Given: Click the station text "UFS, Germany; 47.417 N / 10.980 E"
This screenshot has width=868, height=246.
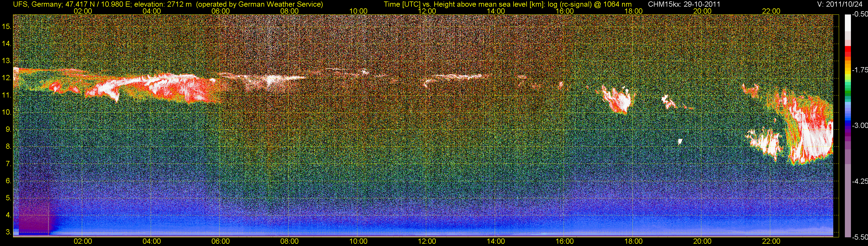Looking at the screenshot, I should pos(72,4).
